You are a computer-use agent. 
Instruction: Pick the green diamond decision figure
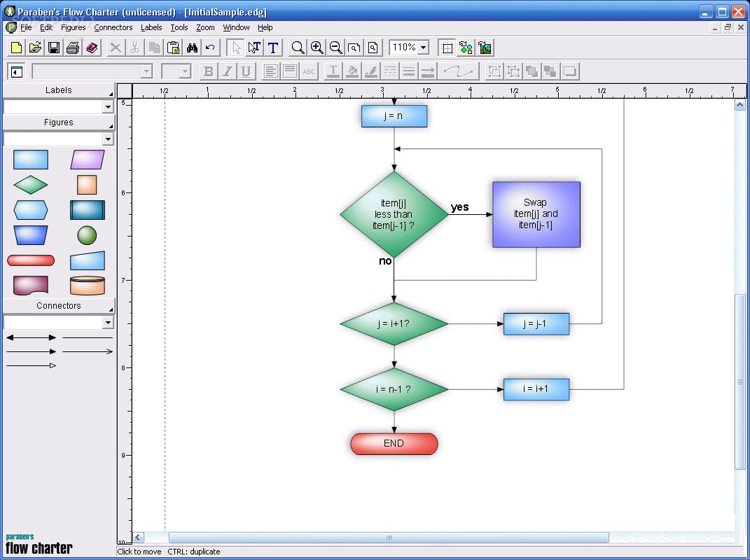tap(31, 185)
